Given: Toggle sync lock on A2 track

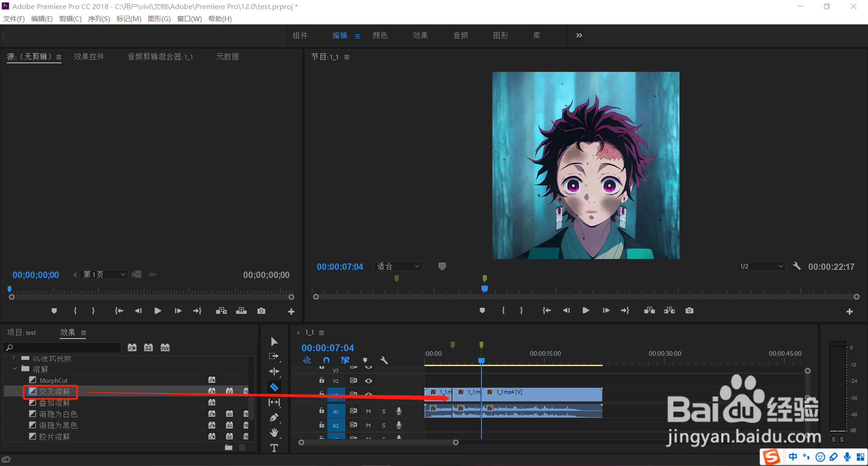Looking at the screenshot, I should [x=354, y=425].
